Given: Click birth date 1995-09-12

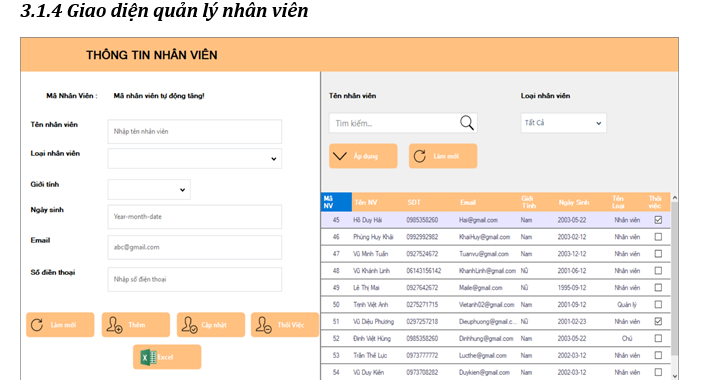Looking at the screenshot, I should [x=572, y=288].
